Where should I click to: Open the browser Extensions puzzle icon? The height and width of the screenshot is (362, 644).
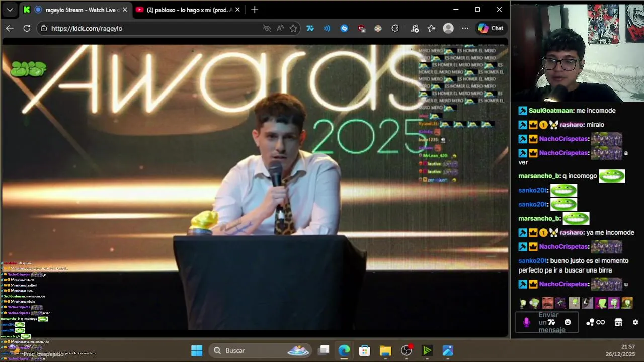click(x=395, y=29)
